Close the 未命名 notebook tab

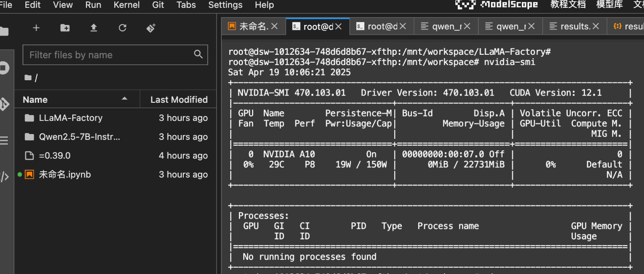click(x=275, y=26)
